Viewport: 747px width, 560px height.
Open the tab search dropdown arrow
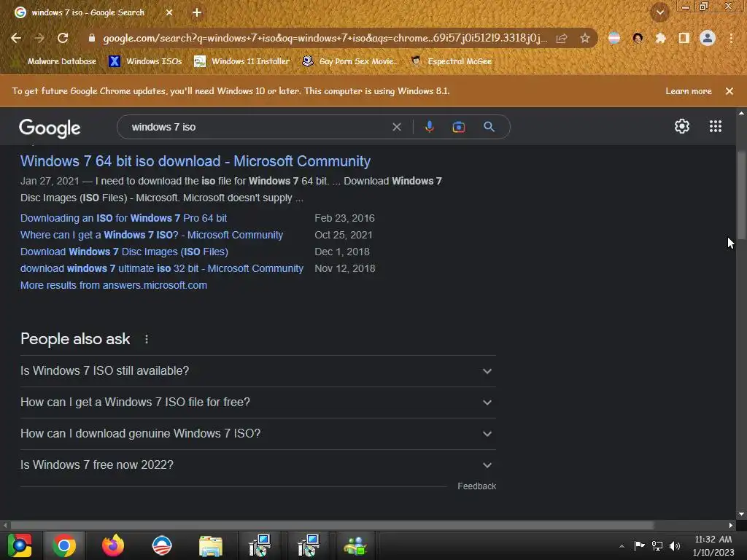(x=660, y=12)
